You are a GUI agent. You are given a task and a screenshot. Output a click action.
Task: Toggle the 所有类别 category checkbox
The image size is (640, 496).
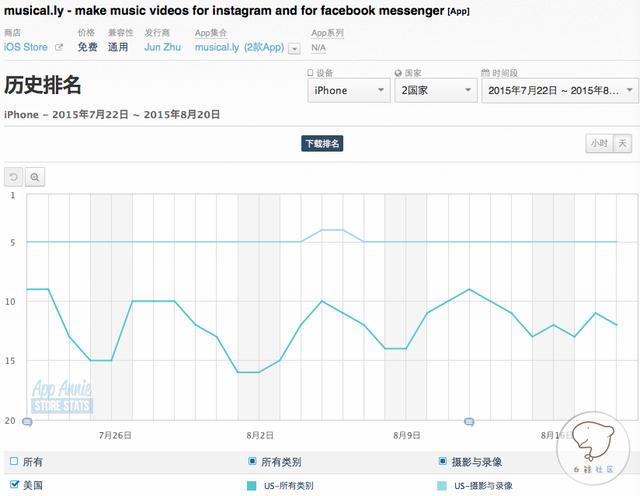click(252, 461)
